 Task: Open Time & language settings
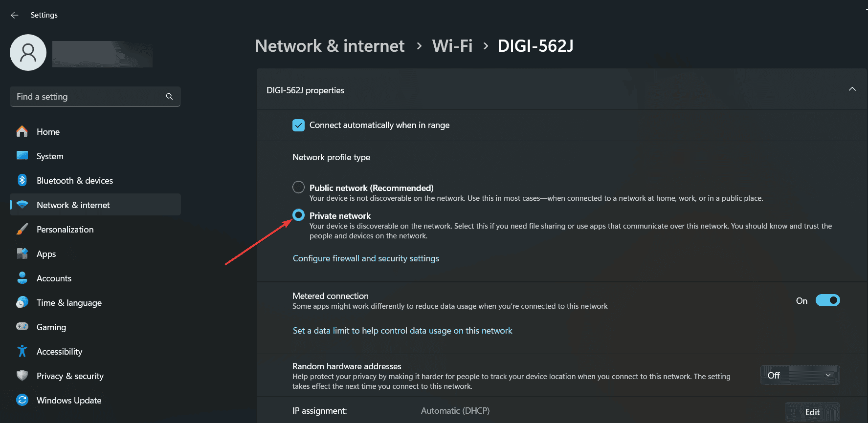tap(69, 303)
